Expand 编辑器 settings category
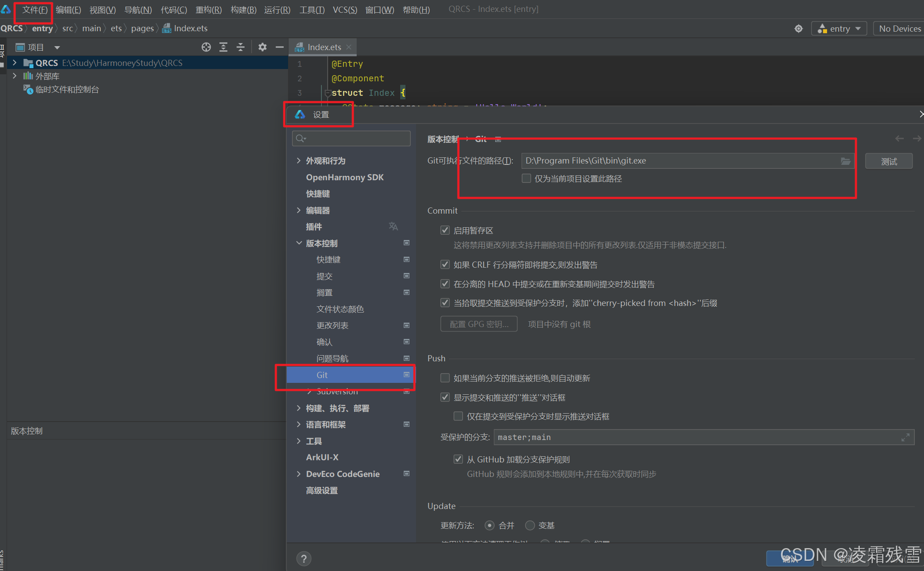 (x=299, y=210)
